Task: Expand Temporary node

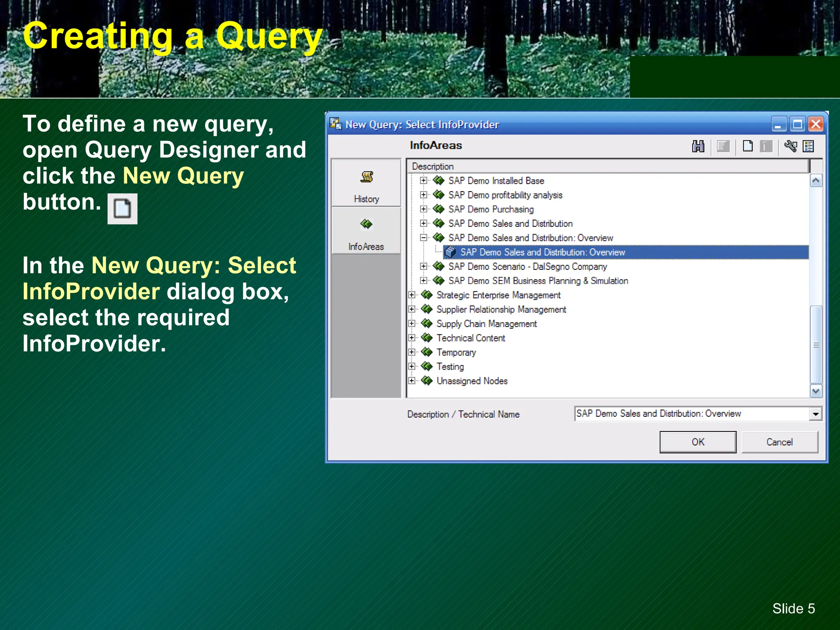Action: (x=412, y=352)
